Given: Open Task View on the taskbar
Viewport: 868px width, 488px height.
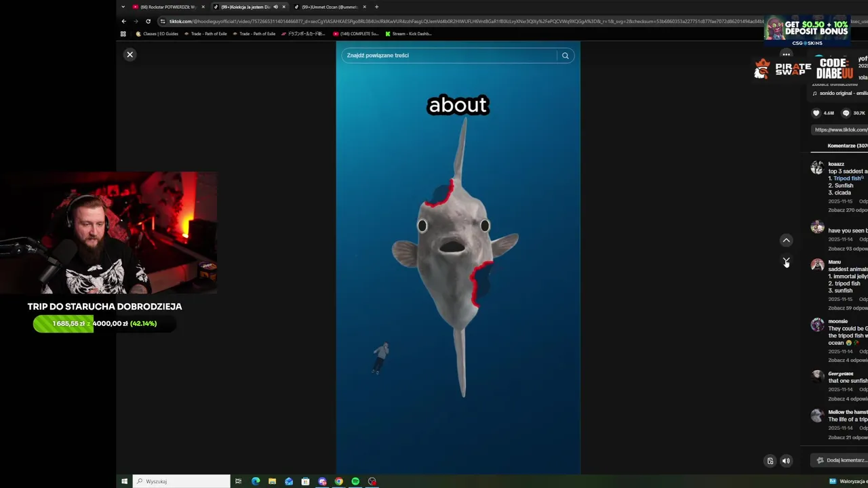Looking at the screenshot, I should click(x=238, y=481).
